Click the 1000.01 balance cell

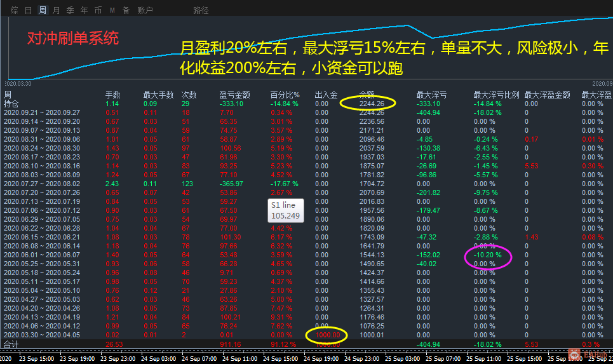pyautogui.click(x=372, y=335)
